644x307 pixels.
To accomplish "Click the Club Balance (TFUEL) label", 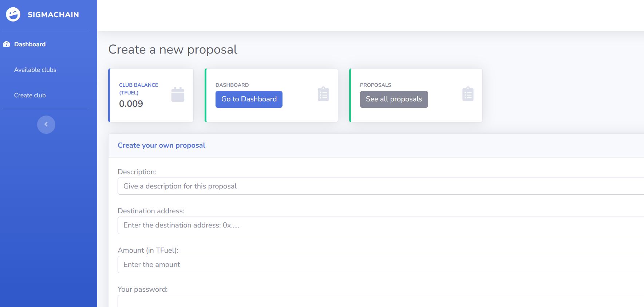I will point(138,89).
